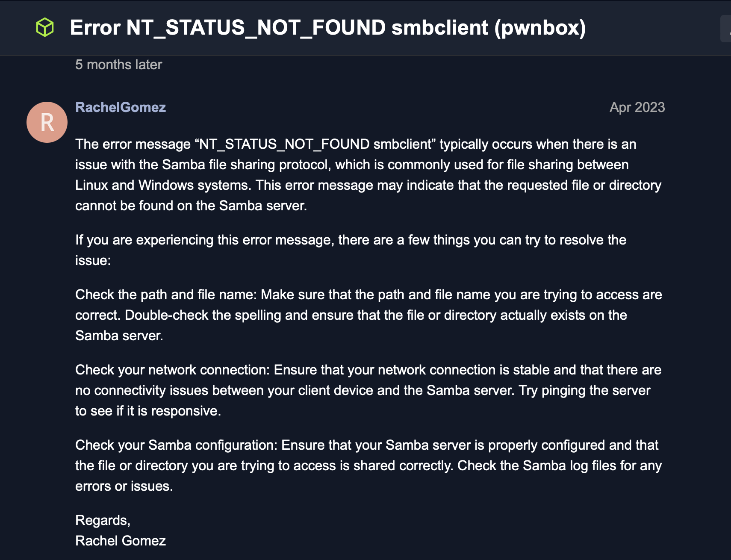This screenshot has height=560, width=731.
Task: Click the partially visible button at header's right edge
Action: tap(726, 29)
